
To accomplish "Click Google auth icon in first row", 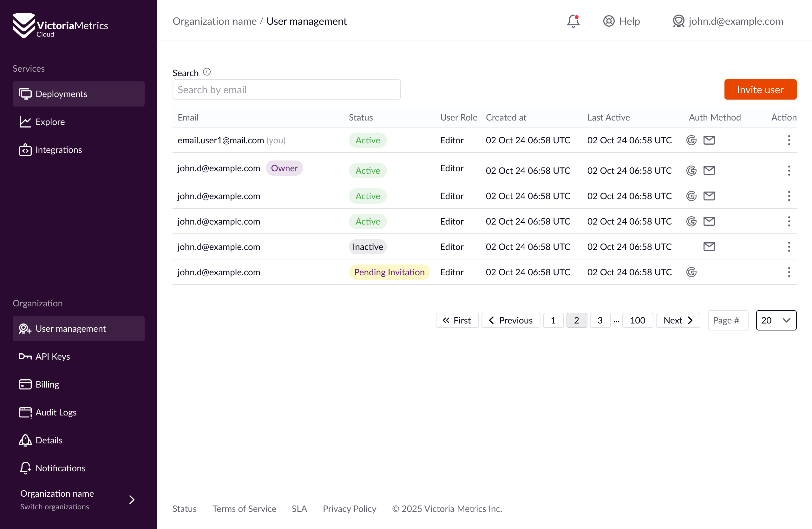I will (x=691, y=140).
